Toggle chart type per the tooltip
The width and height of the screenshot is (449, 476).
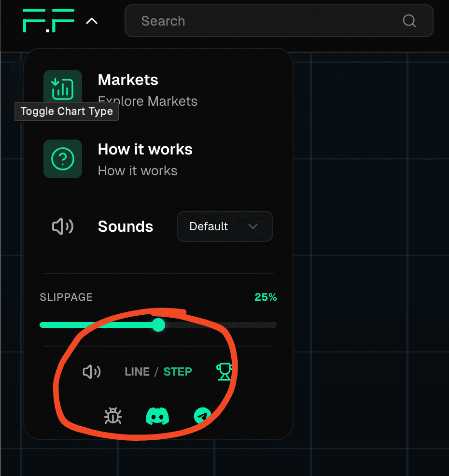(158, 372)
